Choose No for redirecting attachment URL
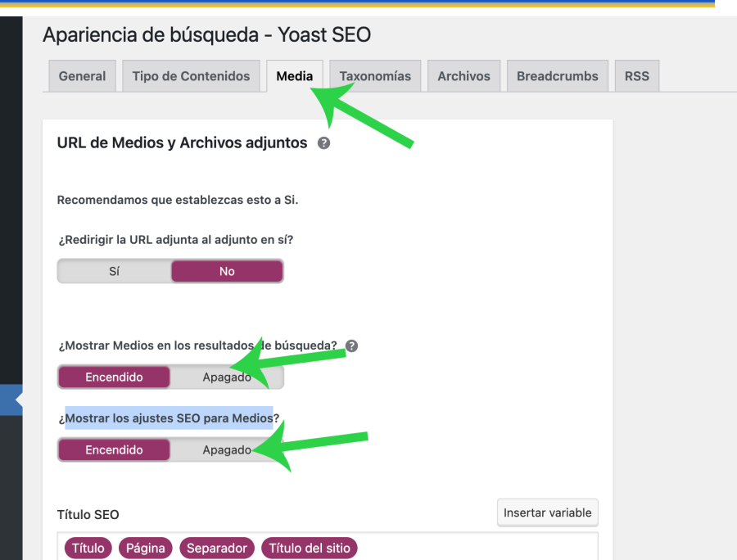 [x=227, y=272]
